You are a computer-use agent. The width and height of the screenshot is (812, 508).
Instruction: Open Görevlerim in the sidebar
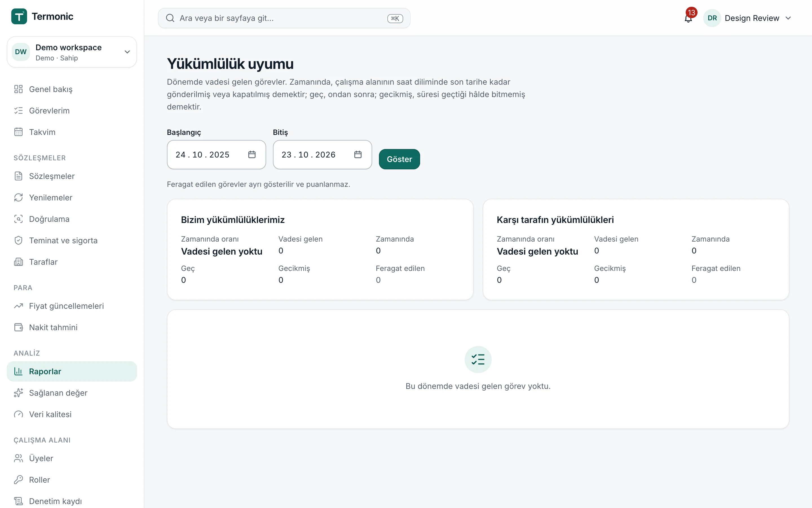72,111
